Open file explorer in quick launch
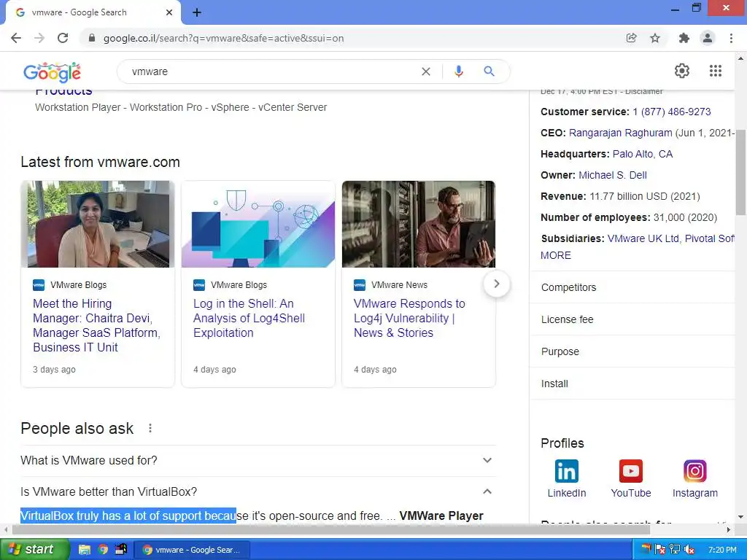747x560 pixels. tap(85, 550)
